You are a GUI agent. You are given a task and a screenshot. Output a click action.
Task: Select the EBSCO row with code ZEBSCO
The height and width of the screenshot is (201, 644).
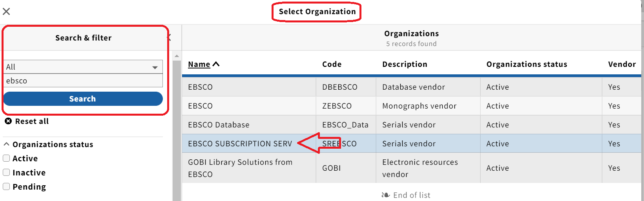point(411,106)
